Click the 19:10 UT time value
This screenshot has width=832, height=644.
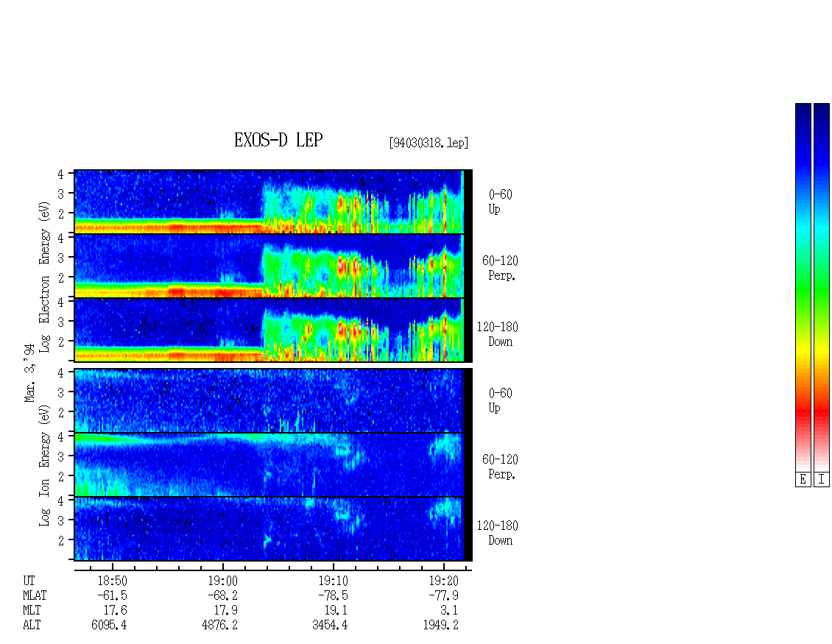(x=334, y=581)
